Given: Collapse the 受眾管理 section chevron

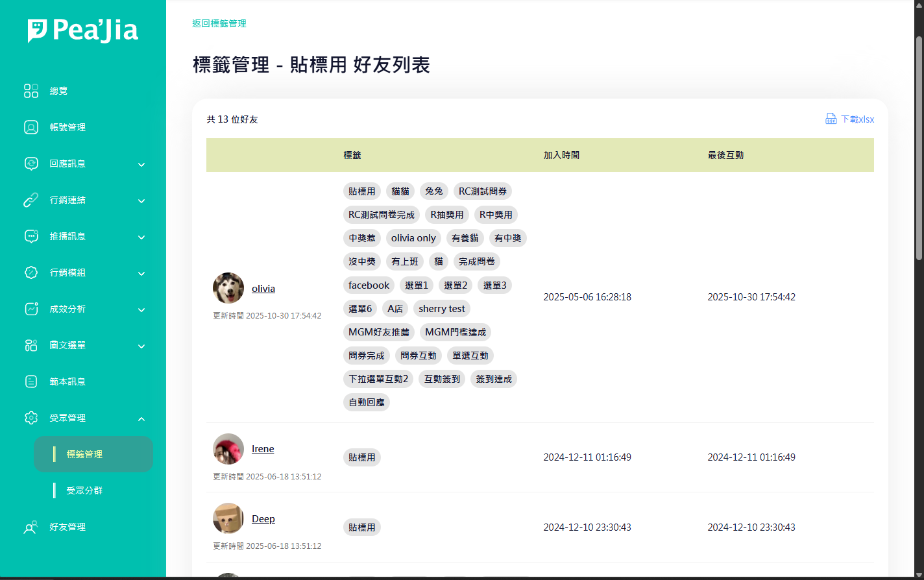Looking at the screenshot, I should click(x=141, y=418).
